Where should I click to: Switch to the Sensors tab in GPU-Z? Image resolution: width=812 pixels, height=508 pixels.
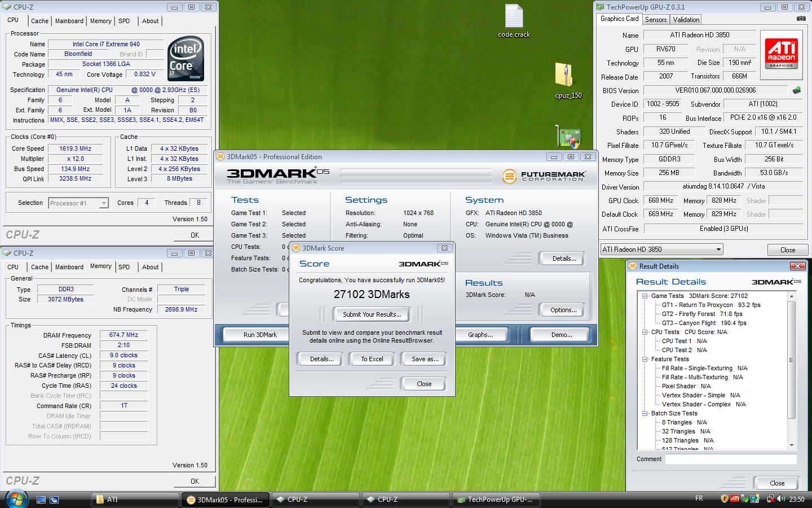tap(656, 19)
